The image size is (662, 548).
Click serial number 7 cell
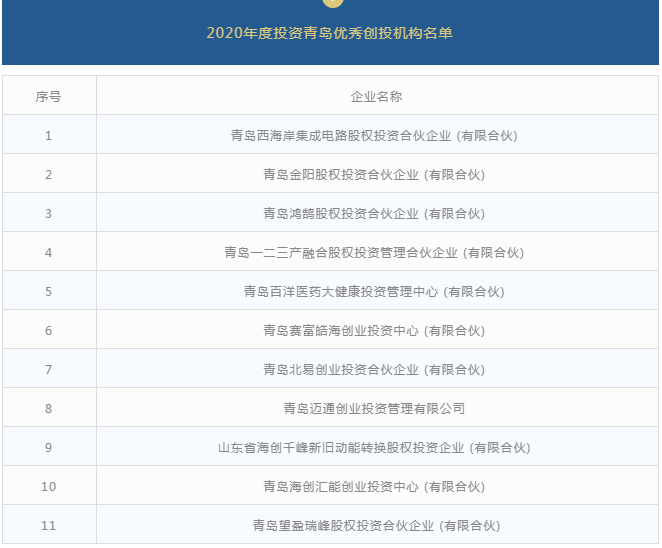pos(49,369)
